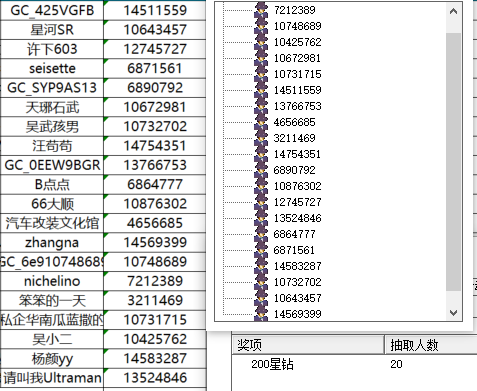Viewport: 477px width, 391px height.
Task: Click spreadsheet ID cell 13524846
Action: (155, 378)
